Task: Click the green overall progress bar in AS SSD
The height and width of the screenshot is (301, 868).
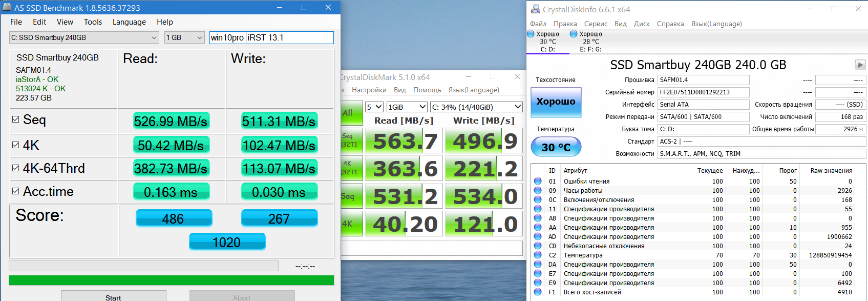Action: point(172,280)
